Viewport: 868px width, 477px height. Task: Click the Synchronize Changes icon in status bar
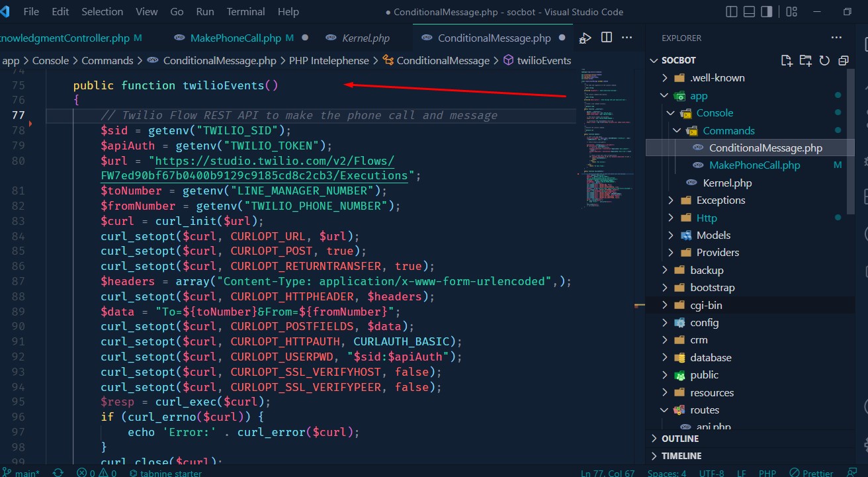tap(58, 472)
